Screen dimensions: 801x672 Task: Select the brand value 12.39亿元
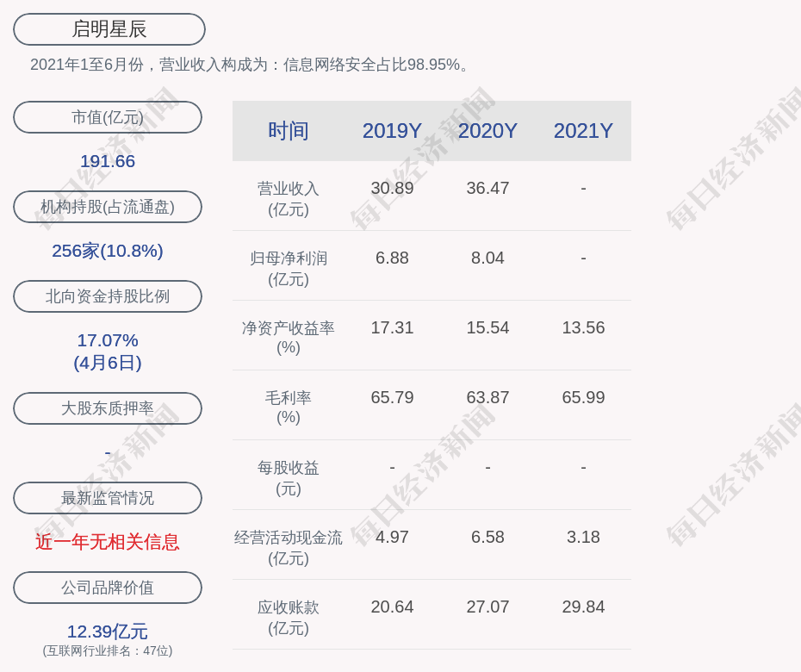(108, 632)
